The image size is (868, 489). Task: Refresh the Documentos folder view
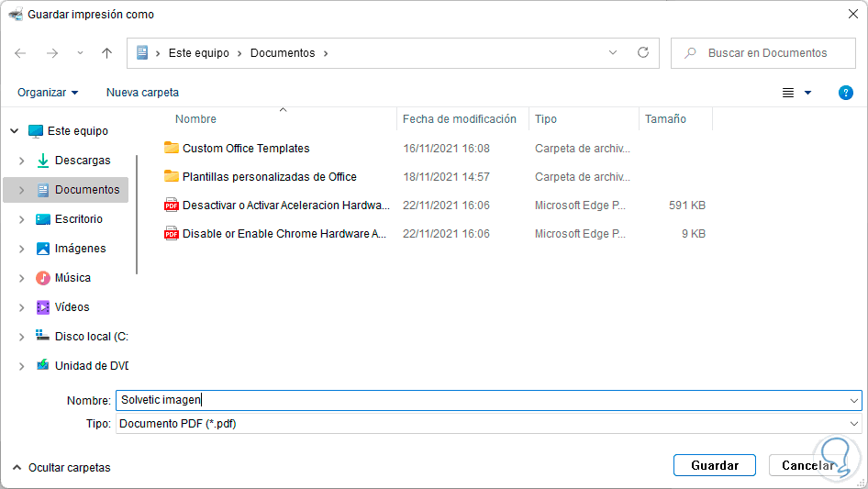[x=643, y=53]
